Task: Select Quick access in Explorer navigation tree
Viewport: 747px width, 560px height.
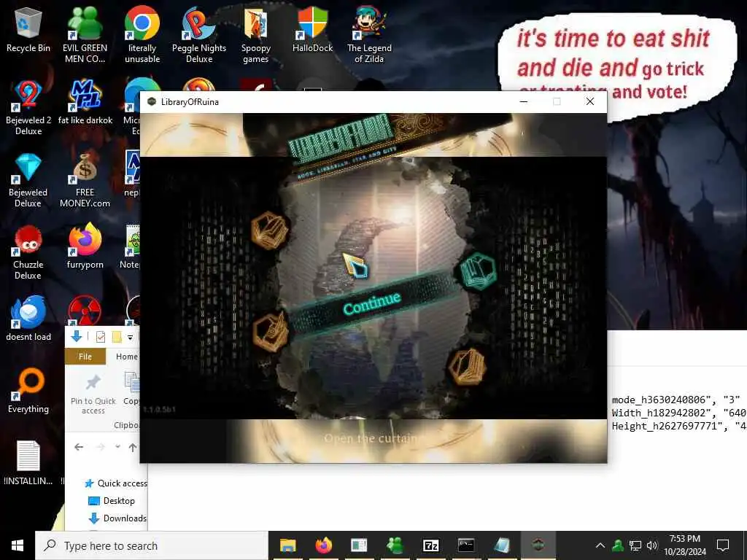Action: pyautogui.click(x=116, y=483)
